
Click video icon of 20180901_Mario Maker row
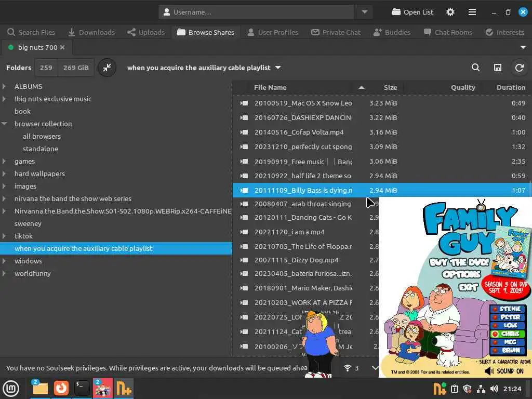pos(244,288)
